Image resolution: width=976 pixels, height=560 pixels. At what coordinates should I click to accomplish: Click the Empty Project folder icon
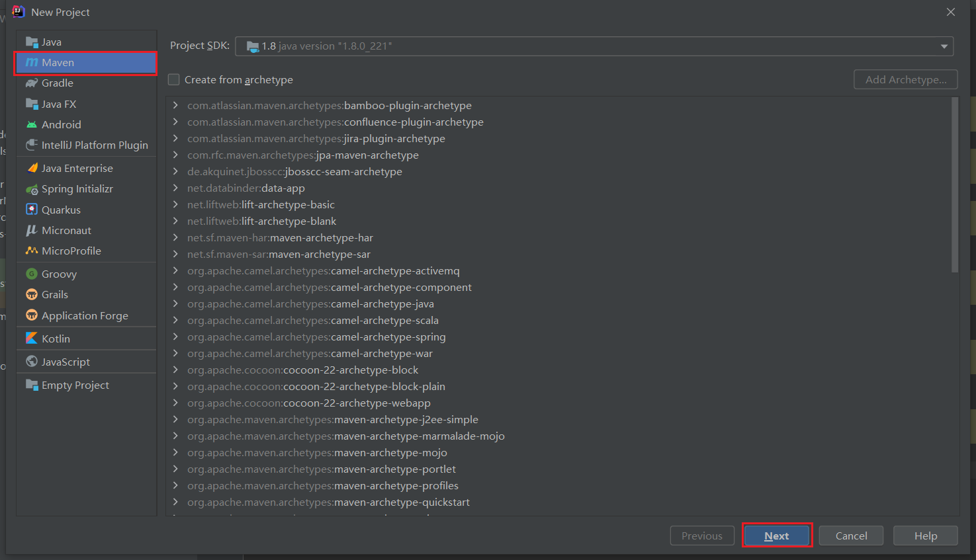[x=32, y=385]
